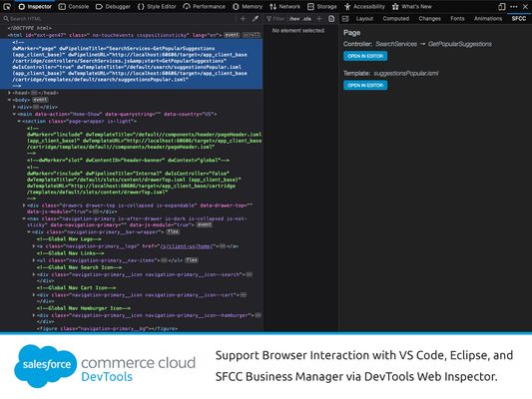Toggle the :hov pseudo-class panel
Image resolution: width=532 pixels, height=399 pixels.
pyautogui.click(x=294, y=19)
